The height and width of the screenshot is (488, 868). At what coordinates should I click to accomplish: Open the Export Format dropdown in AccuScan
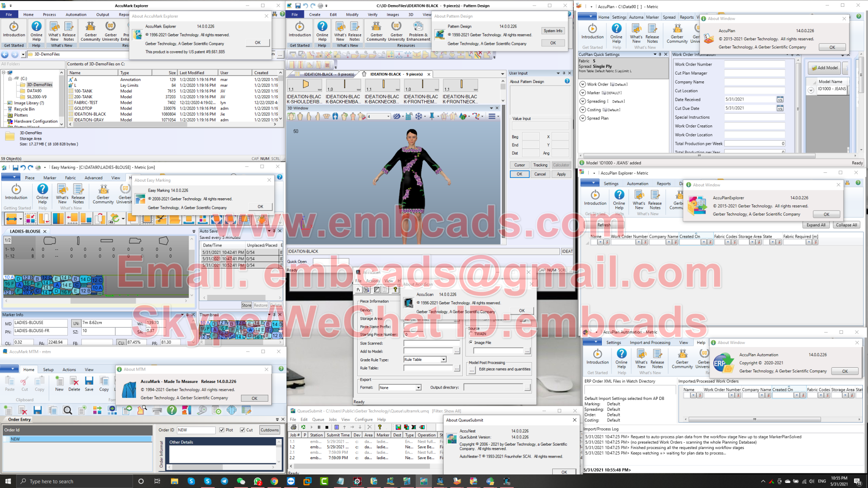418,388
